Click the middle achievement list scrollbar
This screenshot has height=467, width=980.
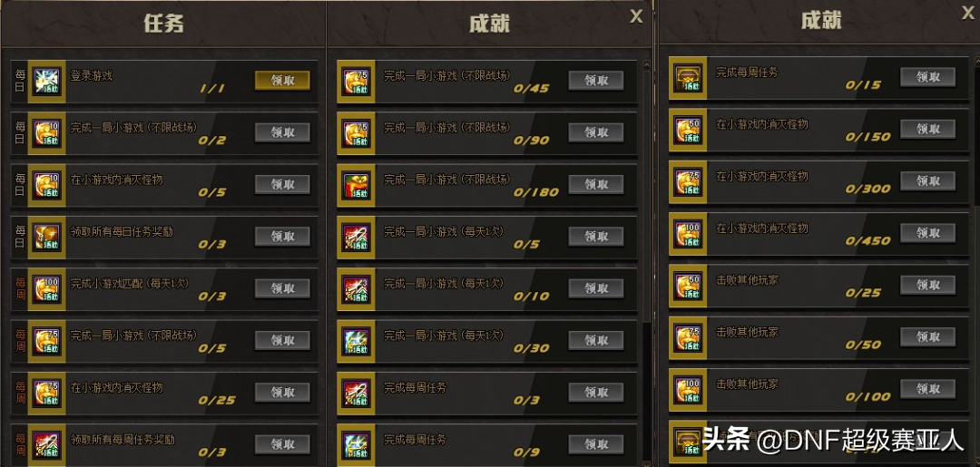tap(647, 262)
